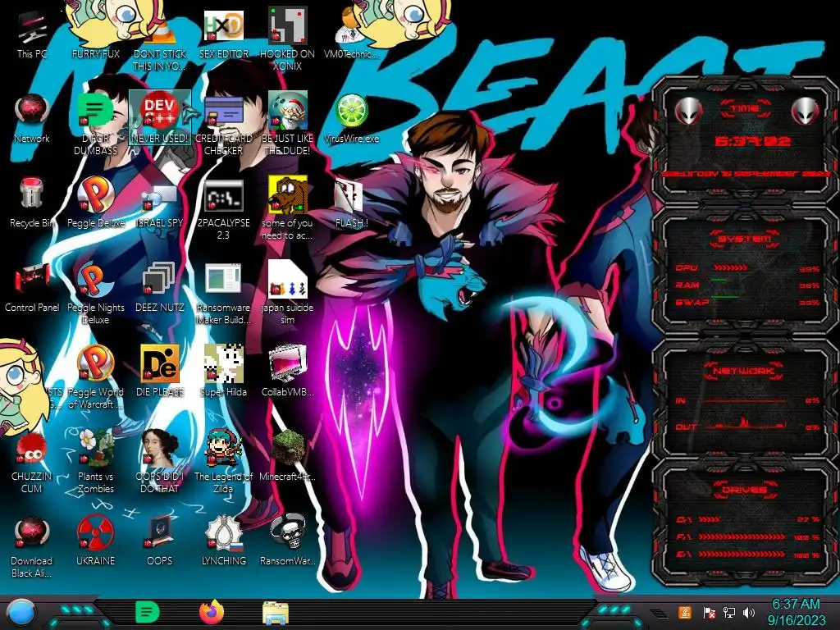Open the RansomWar... skull icon
840x630 pixels.
point(288,541)
